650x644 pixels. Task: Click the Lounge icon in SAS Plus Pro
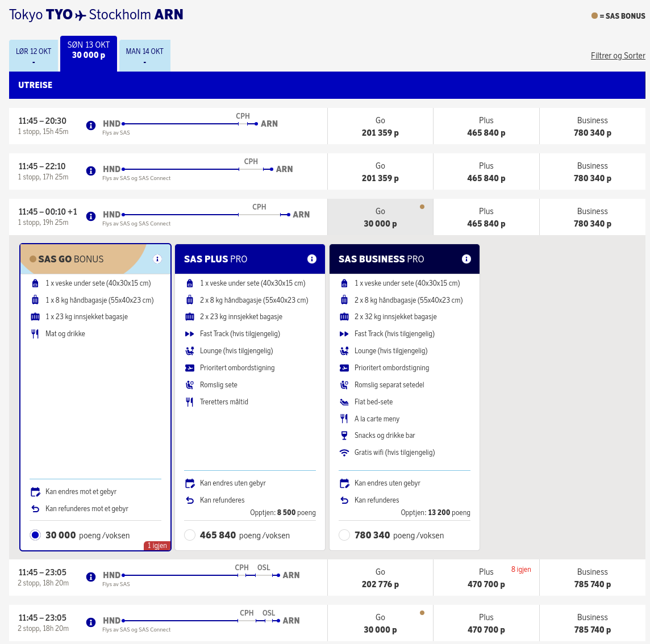pos(189,351)
